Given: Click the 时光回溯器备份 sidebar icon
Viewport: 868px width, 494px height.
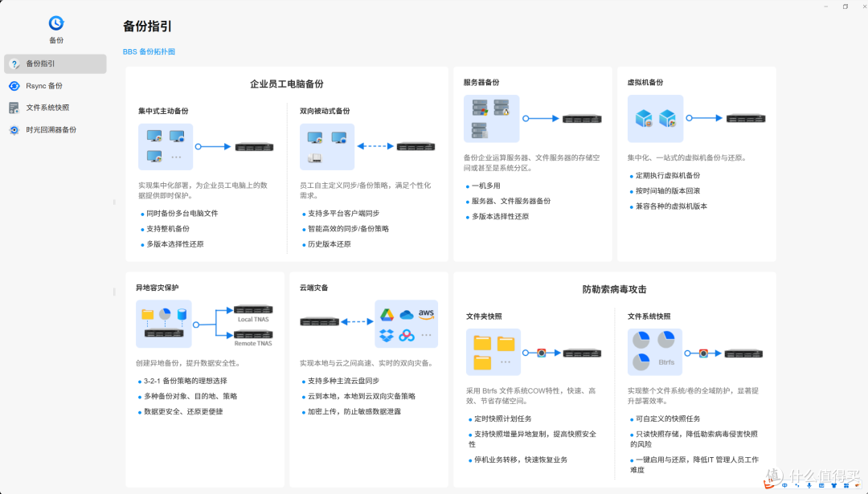Looking at the screenshot, I should tap(14, 130).
